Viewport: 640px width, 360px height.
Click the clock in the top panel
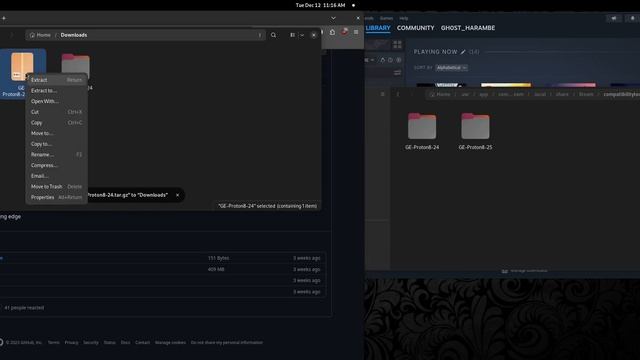pyautogui.click(x=320, y=5)
